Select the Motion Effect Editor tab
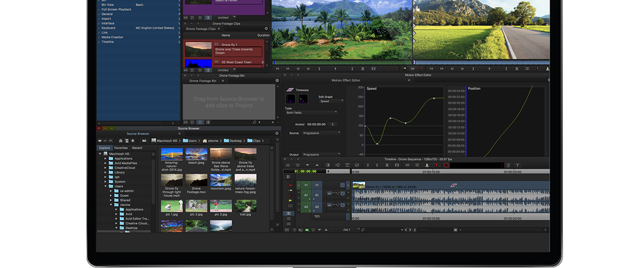644x268 pixels. 346,80
